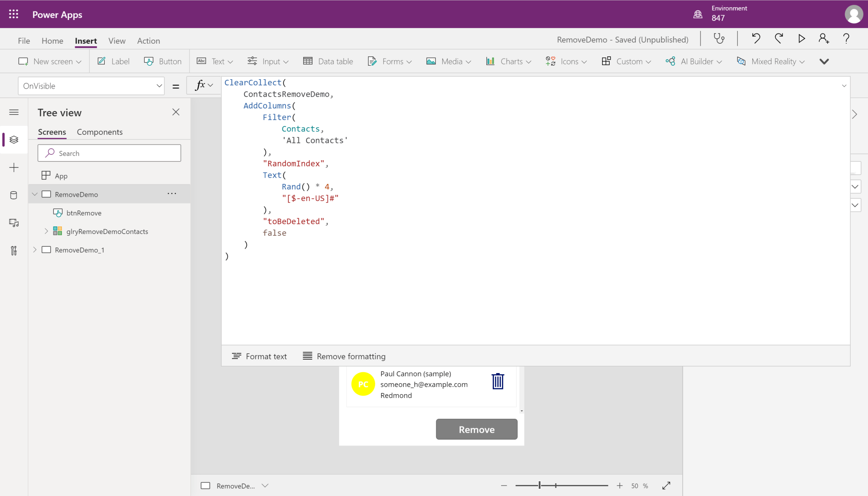Click the Remove button on canvas
The height and width of the screenshot is (496, 868).
tap(477, 429)
